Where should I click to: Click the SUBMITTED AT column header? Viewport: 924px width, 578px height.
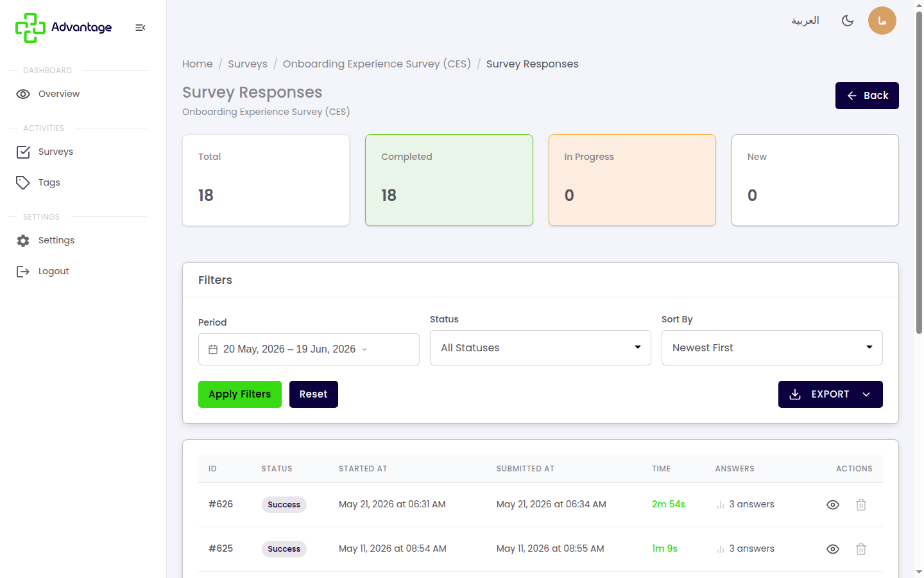(526, 469)
